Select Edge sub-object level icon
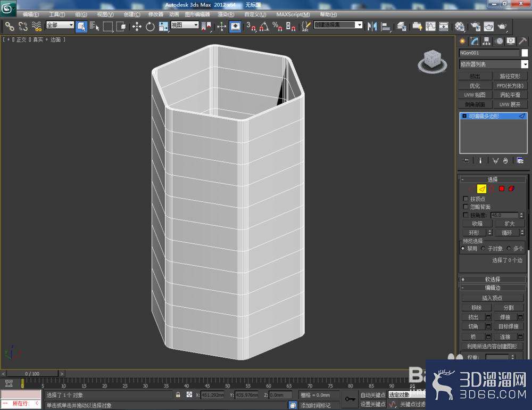The image size is (532, 410). [x=481, y=188]
